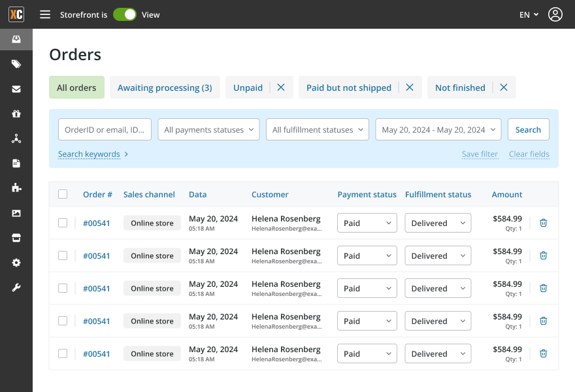Screen dimensions: 575x392
Task: Click the Search button
Action: pyautogui.click(x=528, y=129)
